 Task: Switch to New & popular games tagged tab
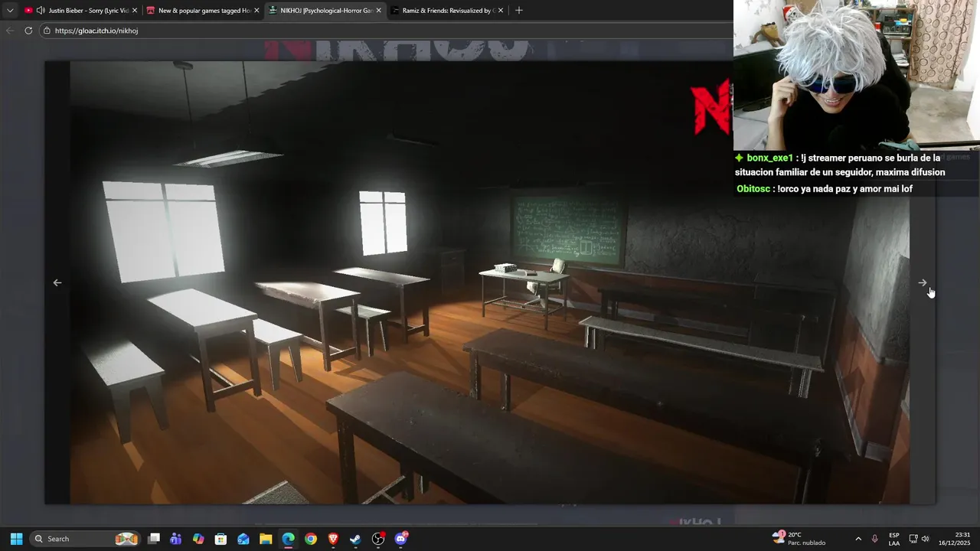(x=203, y=11)
